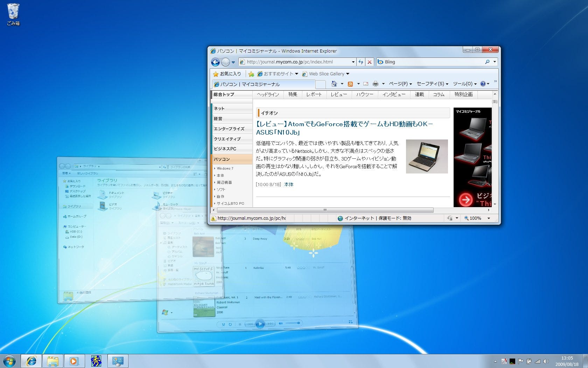Click the Action Center flag tray icon
Screen dimensions: 588x368
(520, 361)
